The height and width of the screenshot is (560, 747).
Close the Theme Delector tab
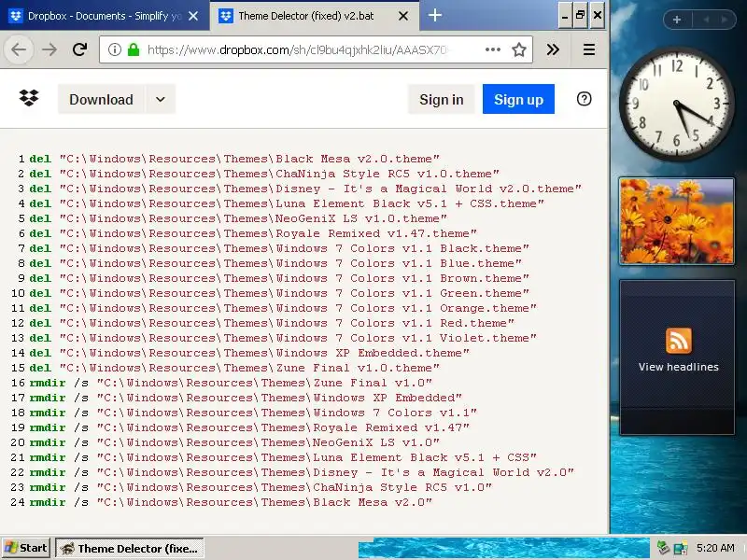click(403, 16)
